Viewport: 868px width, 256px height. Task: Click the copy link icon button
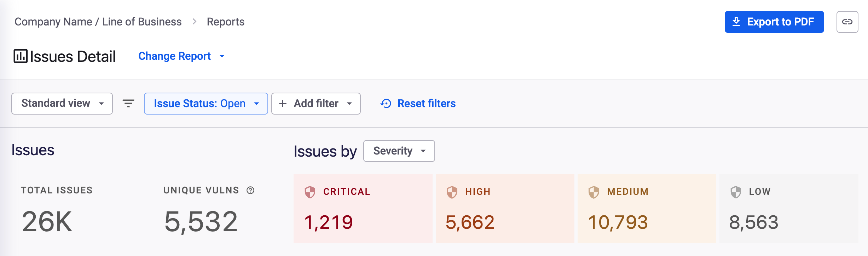847,22
